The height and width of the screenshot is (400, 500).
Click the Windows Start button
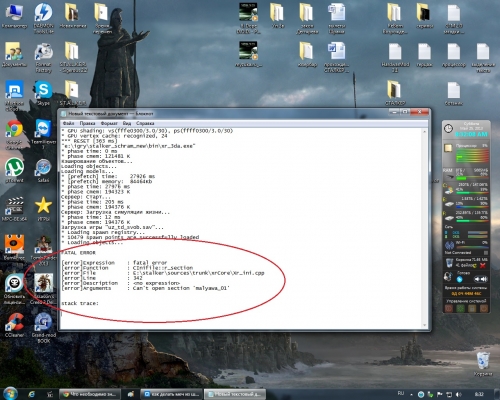pyautogui.click(x=10, y=394)
